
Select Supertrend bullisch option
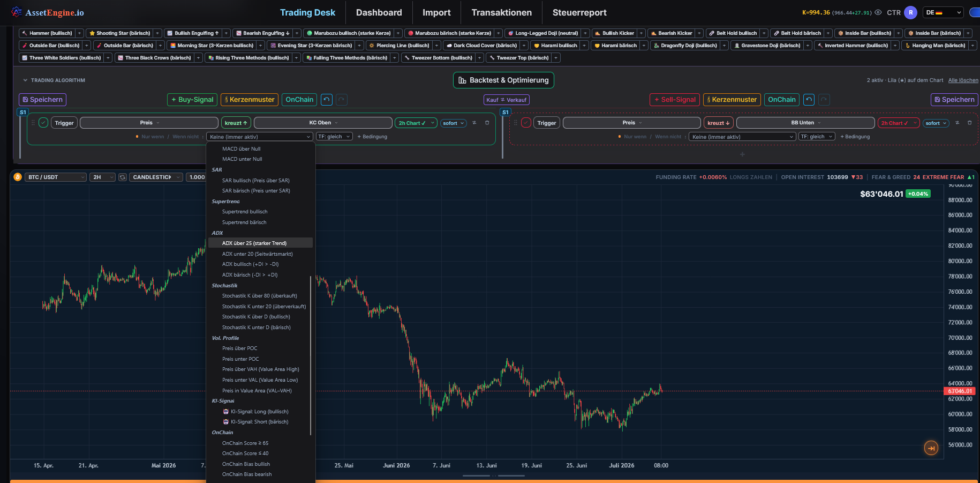[260, 212]
